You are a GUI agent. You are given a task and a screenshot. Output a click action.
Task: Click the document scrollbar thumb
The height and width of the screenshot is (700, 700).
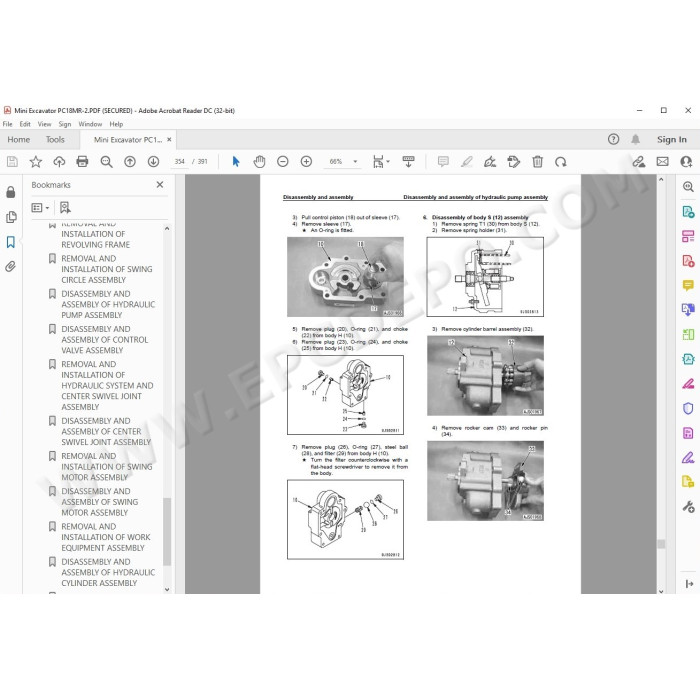point(661,544)
